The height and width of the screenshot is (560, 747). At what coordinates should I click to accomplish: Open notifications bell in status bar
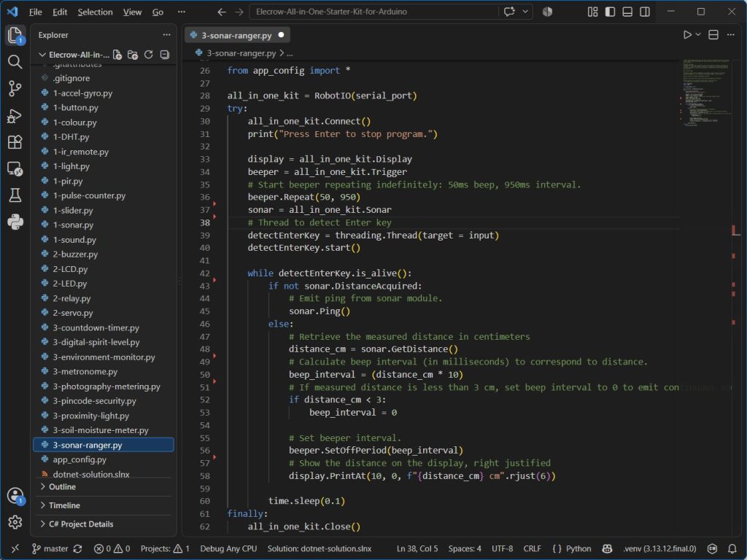pyautogui.click(x=732, y=548)
